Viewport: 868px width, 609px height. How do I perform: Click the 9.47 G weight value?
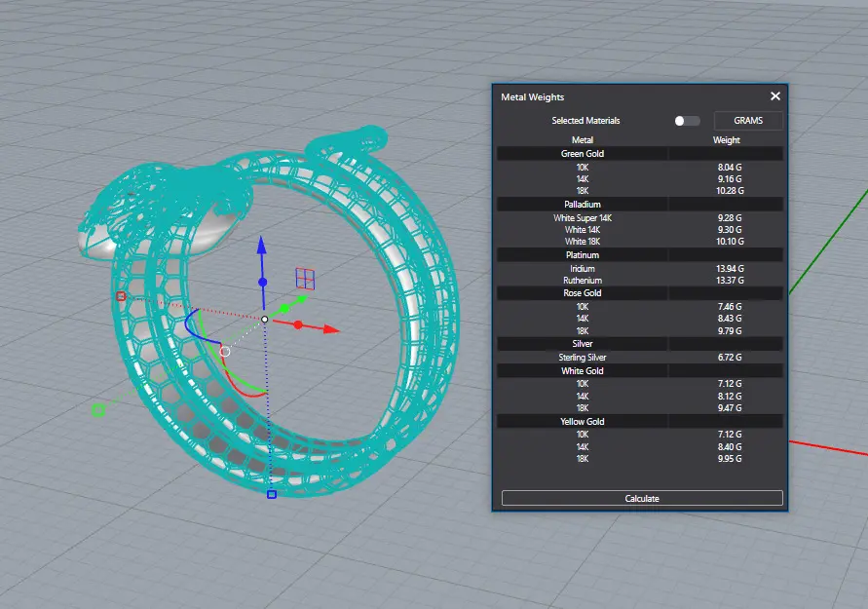[x=730, y=408]
